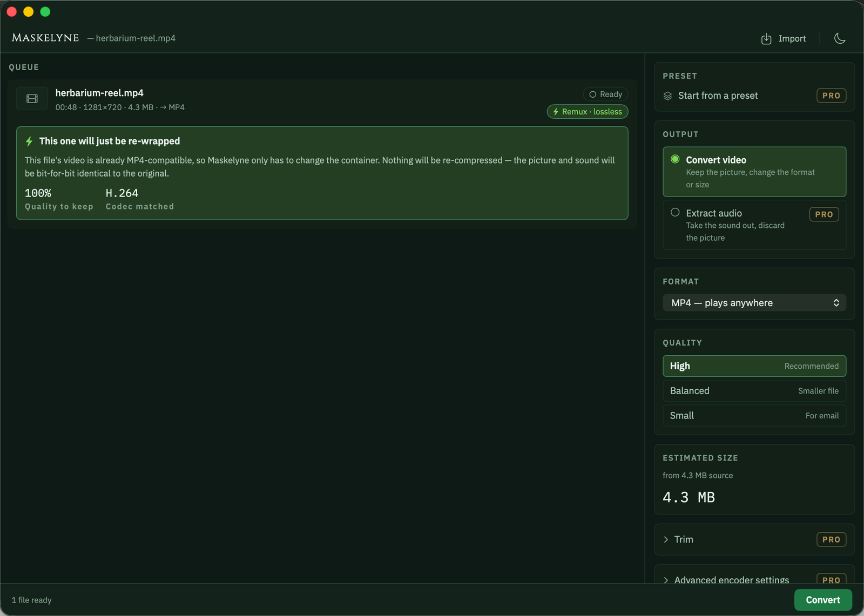
Task: Click the PRO badge on Trim
Action: (831, 539)
